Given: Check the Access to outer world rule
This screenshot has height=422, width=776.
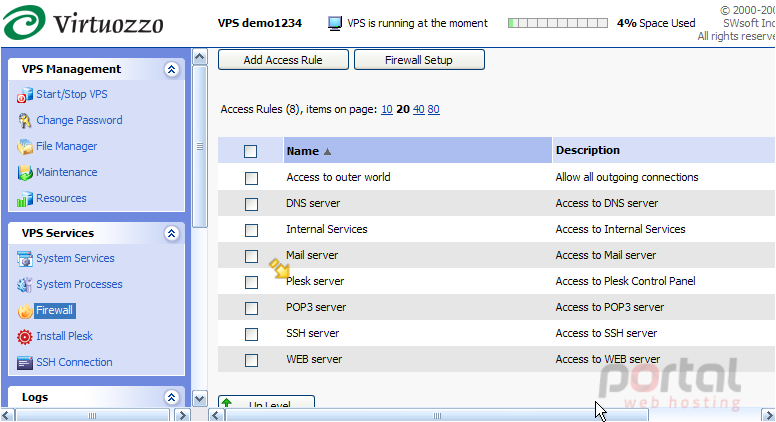Looking at the screenshot, I should [x=251, y=178].
